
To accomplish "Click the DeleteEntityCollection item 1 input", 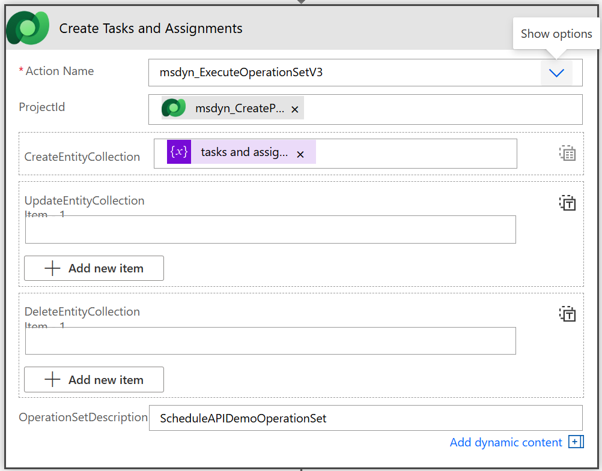I will 270,341.
